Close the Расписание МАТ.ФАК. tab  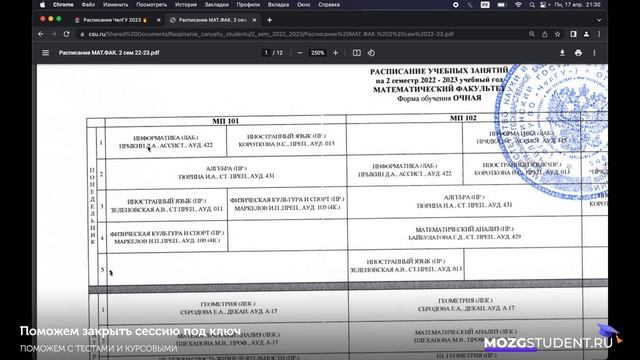[254, 20]
